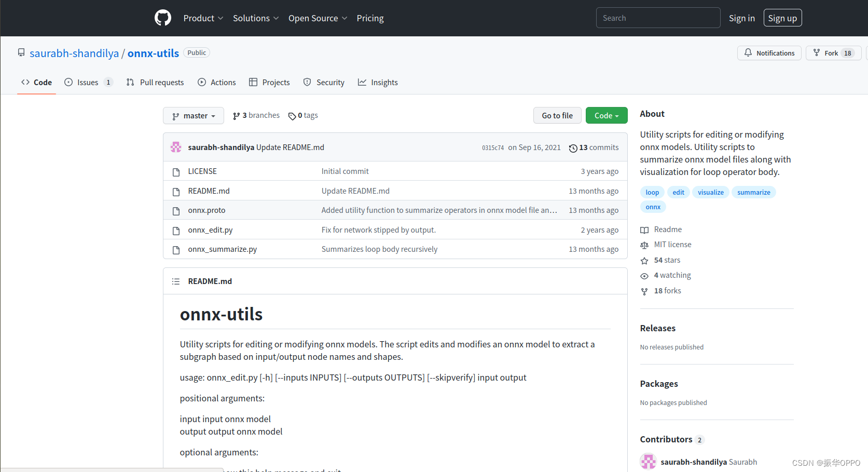Open 'Fix for network stipped by output' commit

click(379, 230)
